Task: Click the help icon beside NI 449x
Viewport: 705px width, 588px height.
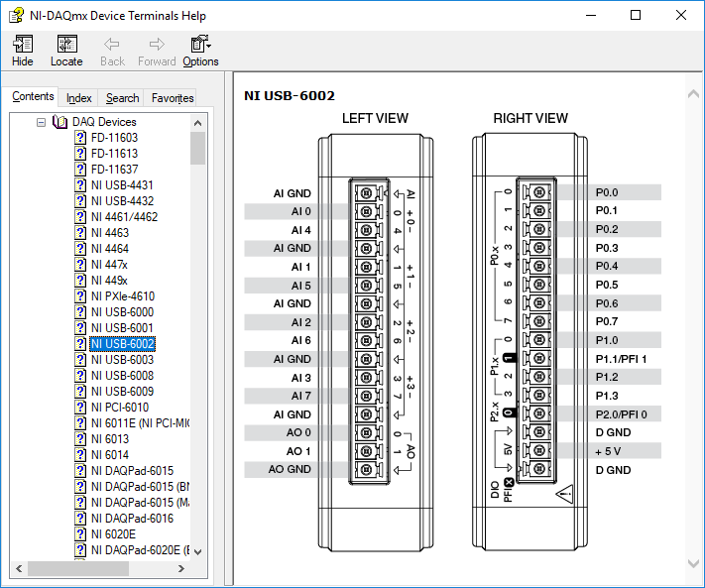Action: tap(80, 281)
